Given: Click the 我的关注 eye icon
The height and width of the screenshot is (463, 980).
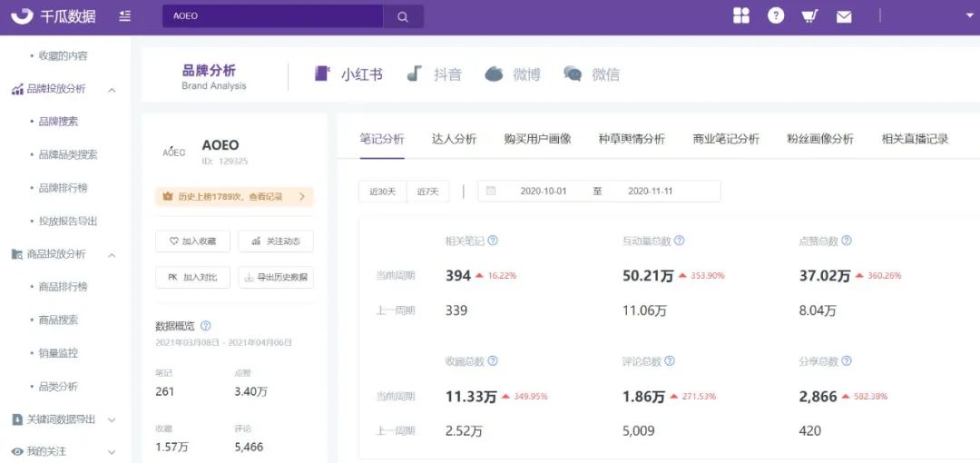Looking at the screenshot, I should click(x=17, y=452).
